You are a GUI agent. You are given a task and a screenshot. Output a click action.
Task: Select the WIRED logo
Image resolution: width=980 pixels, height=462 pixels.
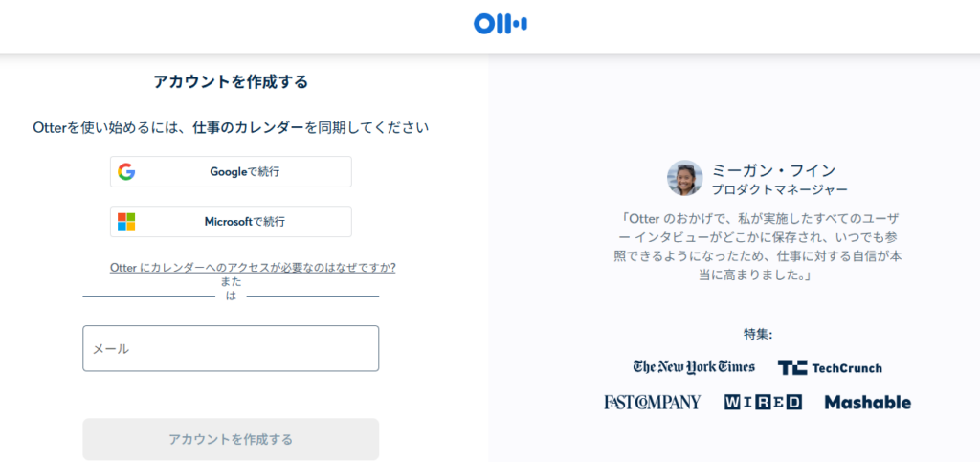coord(763,402)
